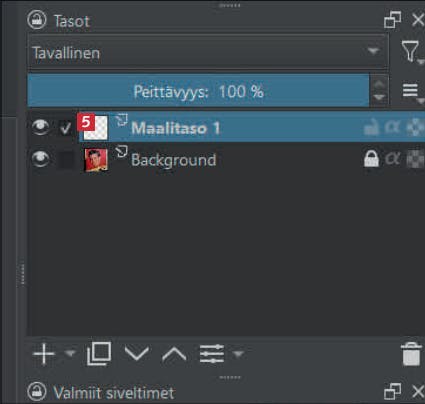Uncheck the Maalitaso 1 selection checkbox
The image size is (425, 404).
click(66, 128)
